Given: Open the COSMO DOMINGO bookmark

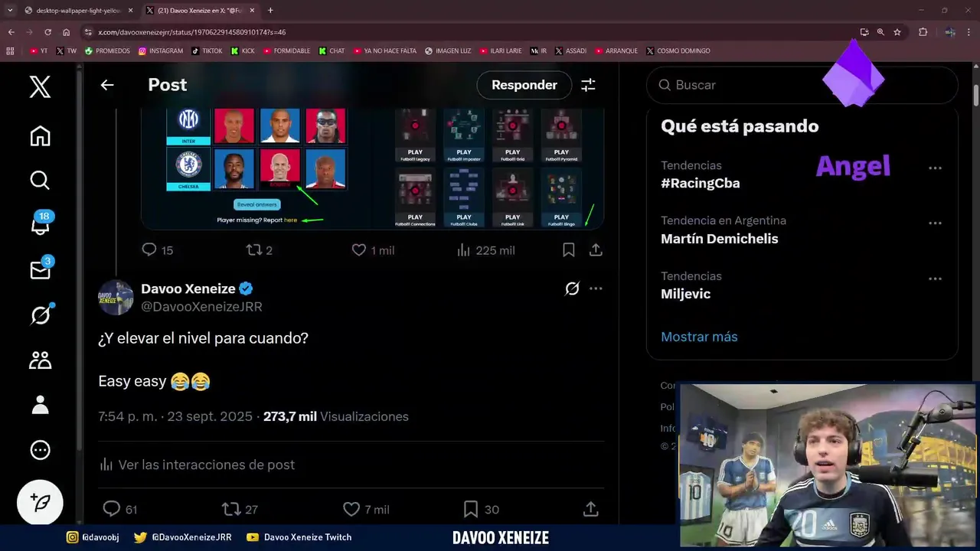Looking at the screenshot, I should (678, 51).
